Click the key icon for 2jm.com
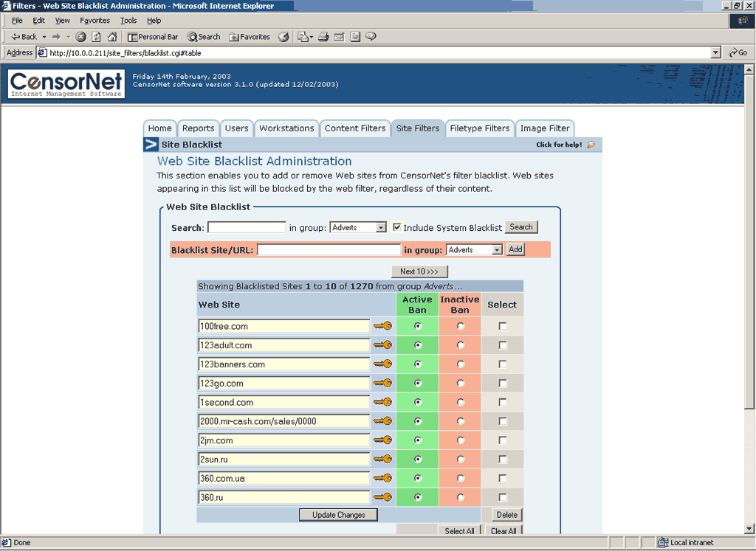756x551 pixels. (383, 440)
